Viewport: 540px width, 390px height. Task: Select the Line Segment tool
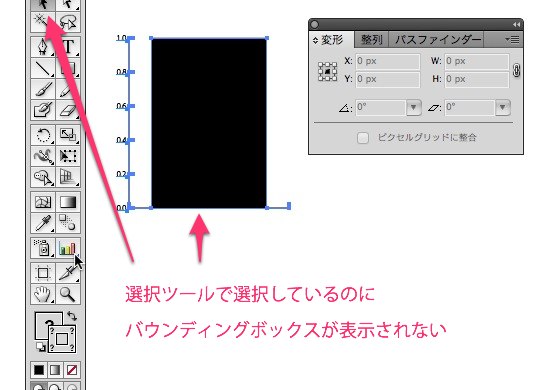click(43, 68)
